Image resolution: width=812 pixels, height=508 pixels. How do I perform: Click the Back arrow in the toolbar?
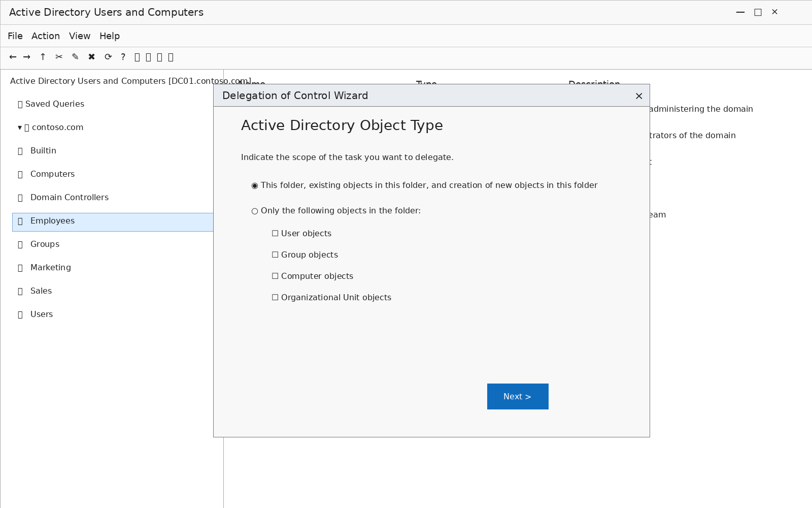pos(13,57)
